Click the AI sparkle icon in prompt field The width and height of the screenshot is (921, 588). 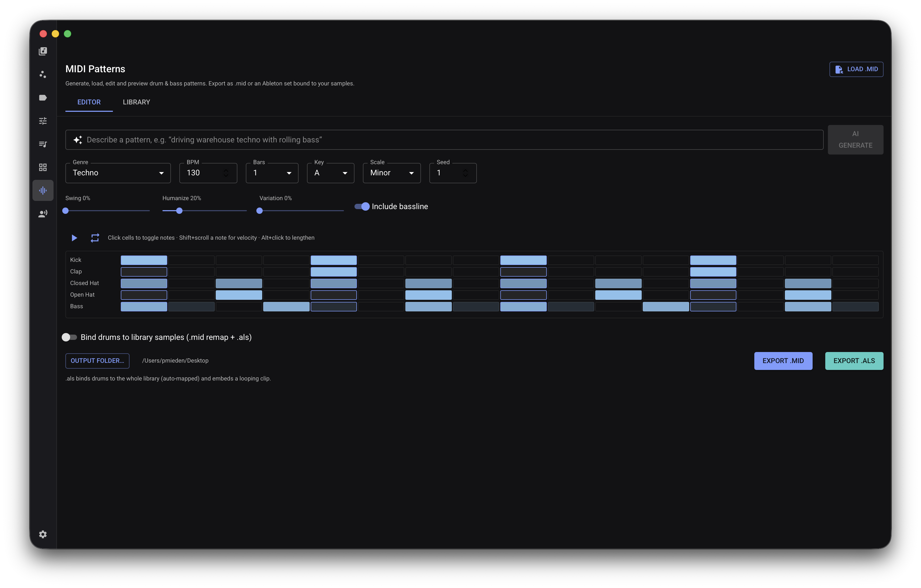point(78,140)
